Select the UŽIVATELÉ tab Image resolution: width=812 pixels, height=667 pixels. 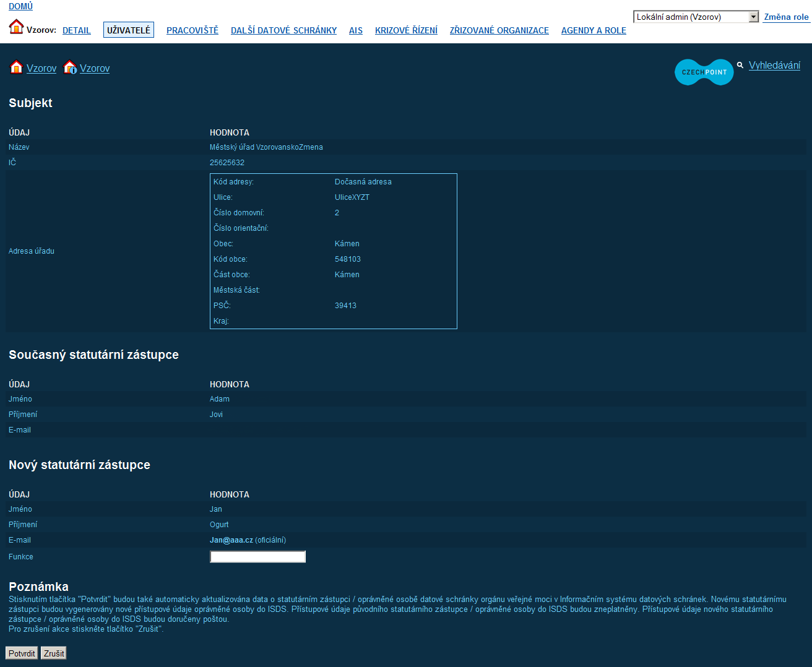[x=129, y=30]
